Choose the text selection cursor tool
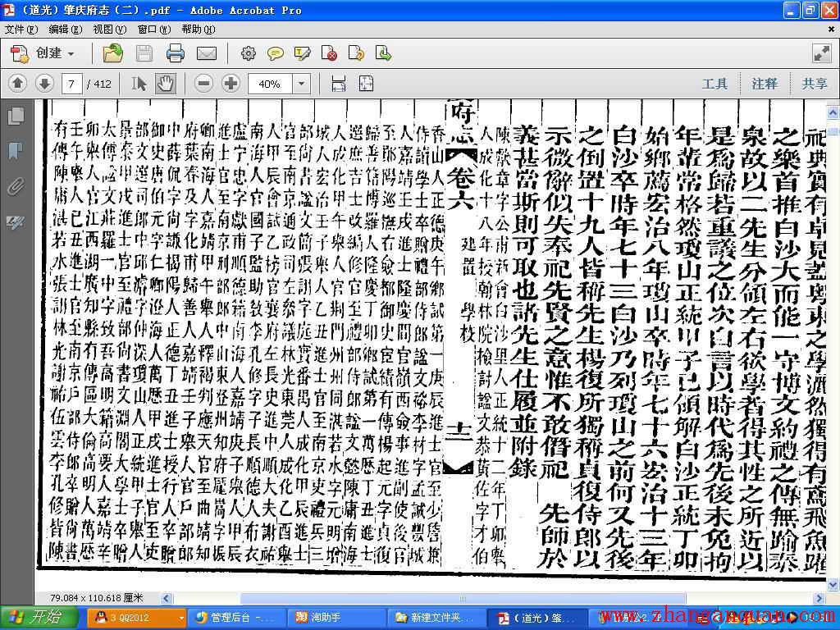Image resolution: width=840 pixels, height=630 pixels. [x=139, y=84]
